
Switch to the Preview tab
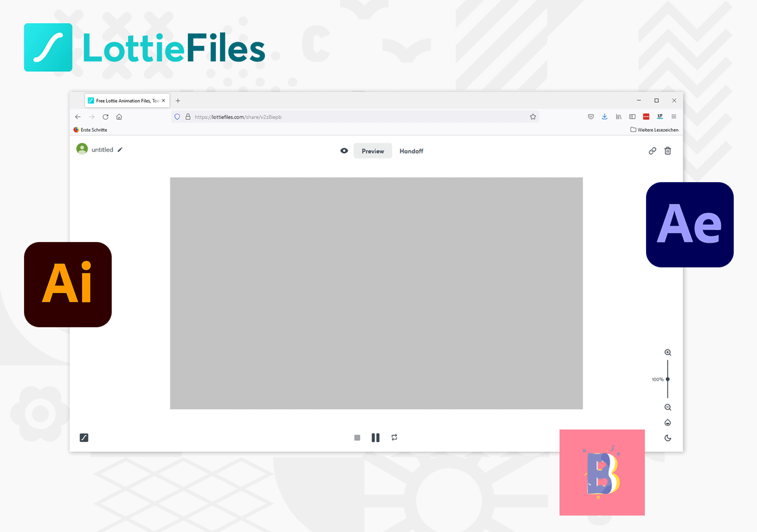pos(373,151)
